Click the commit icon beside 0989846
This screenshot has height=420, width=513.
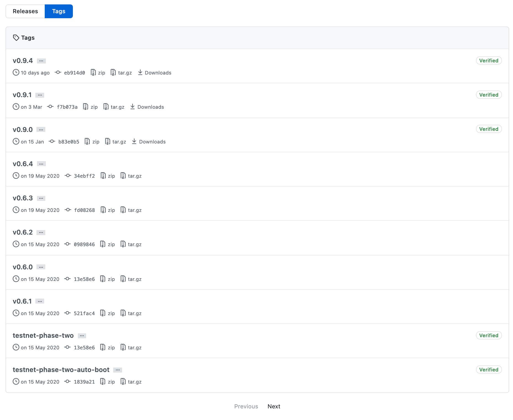click(x=67, y=244)
